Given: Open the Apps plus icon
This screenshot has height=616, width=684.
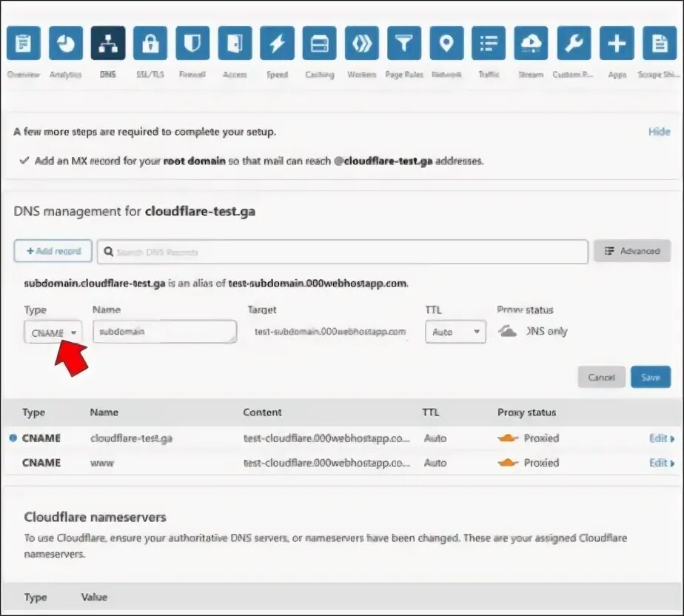Looking at the screenshot, I should tap(617, 43).
